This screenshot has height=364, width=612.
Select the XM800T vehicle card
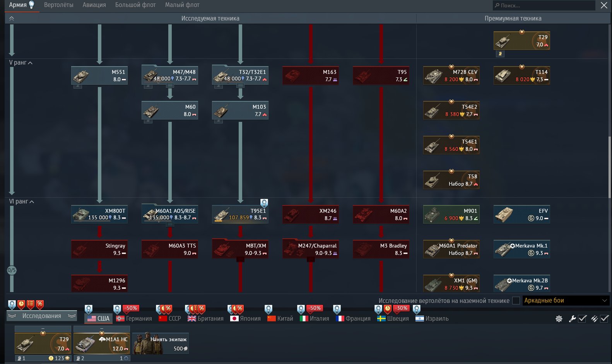coord(99,214)
